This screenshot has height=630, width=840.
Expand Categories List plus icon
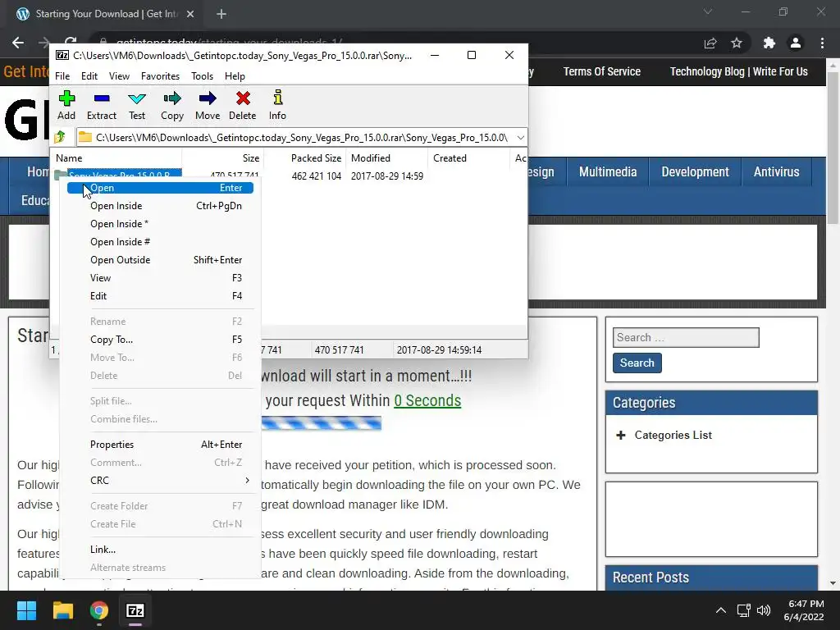pyautogui.click(x=620, y=435)
